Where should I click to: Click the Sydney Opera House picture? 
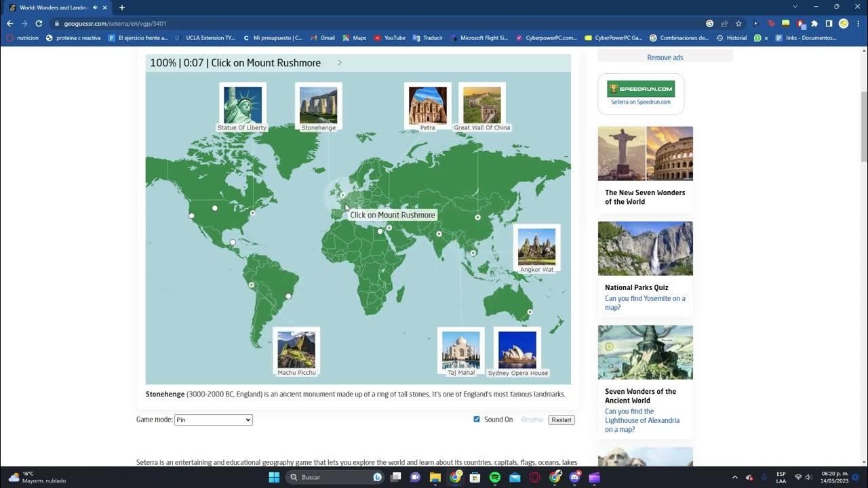(517, 350)
